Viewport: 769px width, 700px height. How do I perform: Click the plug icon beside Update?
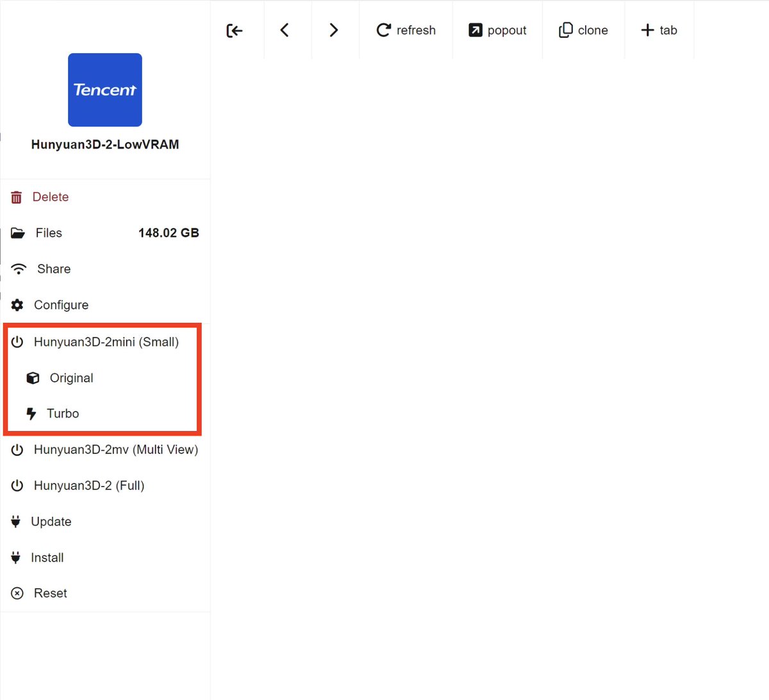point(15,521)
